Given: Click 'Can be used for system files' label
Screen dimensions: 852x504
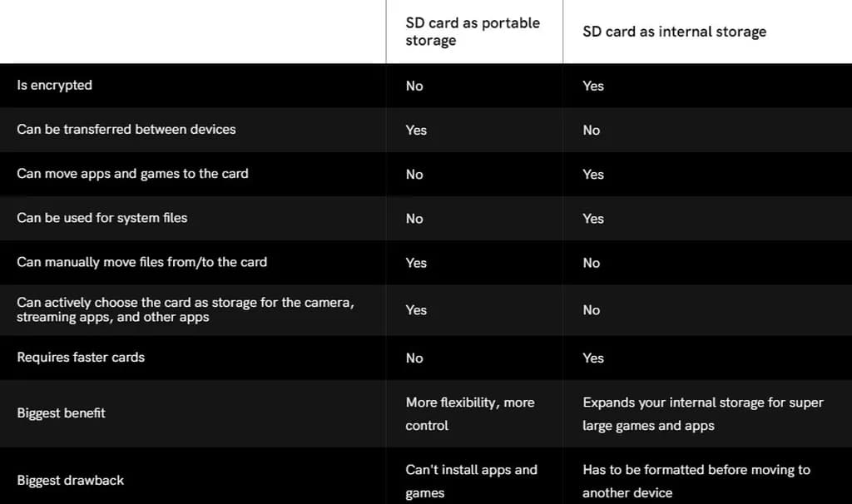Looking at the screenshot, I should click(x=102, y=217).
